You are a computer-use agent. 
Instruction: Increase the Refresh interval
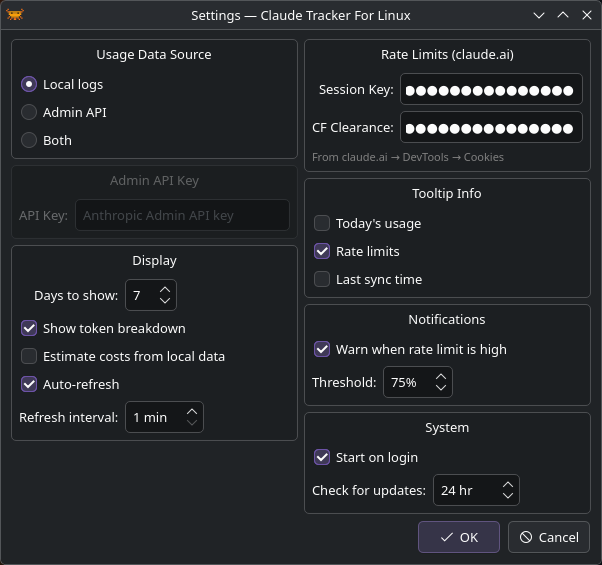[x=192, y=412]
